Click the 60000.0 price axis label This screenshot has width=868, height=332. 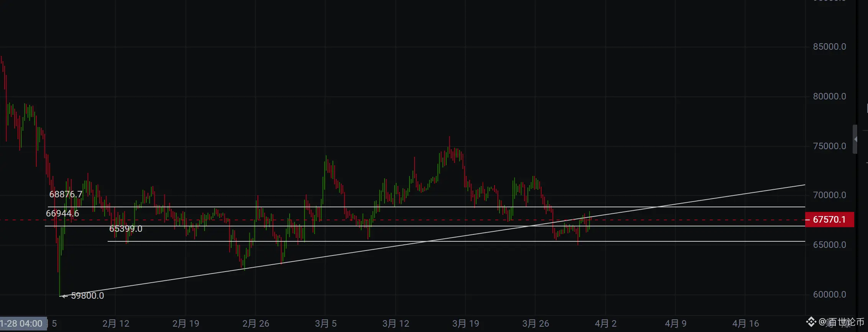[x=830, y=295]
